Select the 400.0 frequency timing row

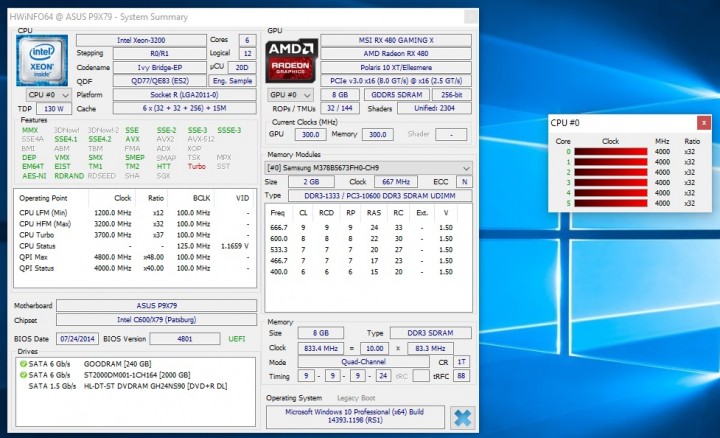click(x=362, y=272)
